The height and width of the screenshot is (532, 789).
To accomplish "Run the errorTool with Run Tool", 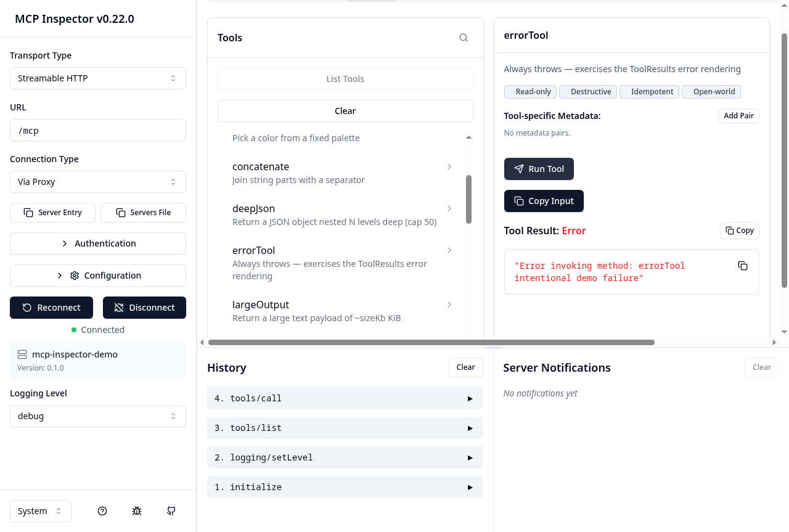I will click(539, 169).
